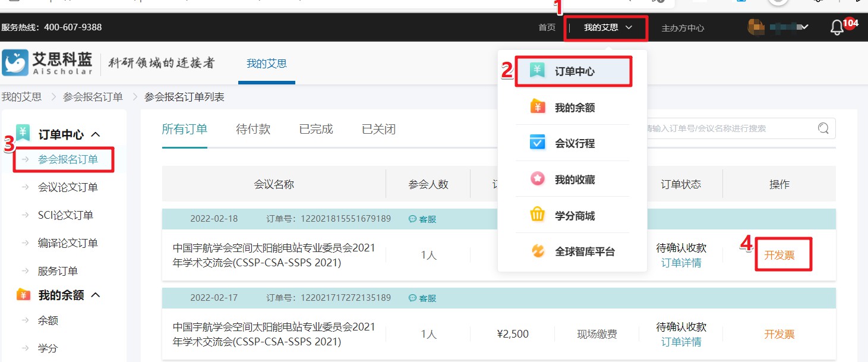Open 主办方中心 in the top bar

683,28
